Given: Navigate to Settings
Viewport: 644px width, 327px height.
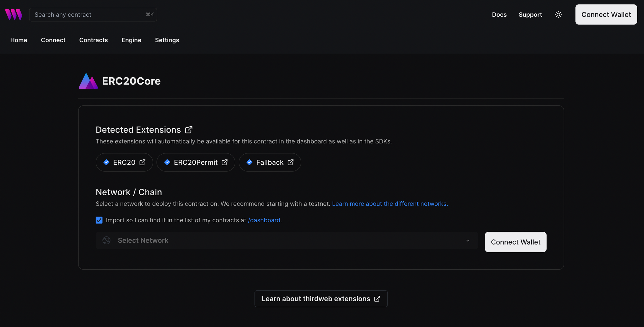Looking at the screenshot, I should pos(167,40).
